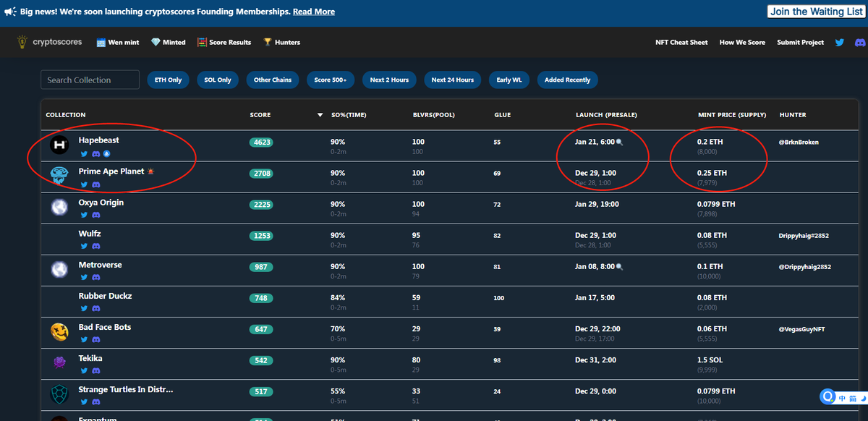
Task: Click magnifier icon beside Jan 21, 6:00
Action: click(619, 143)
